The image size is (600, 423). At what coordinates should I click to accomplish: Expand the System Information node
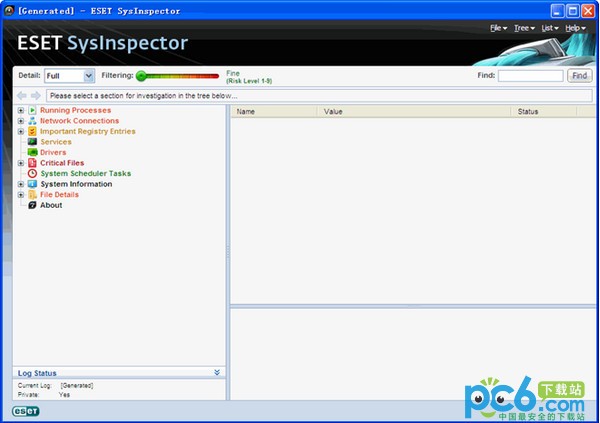pos(21,184)
